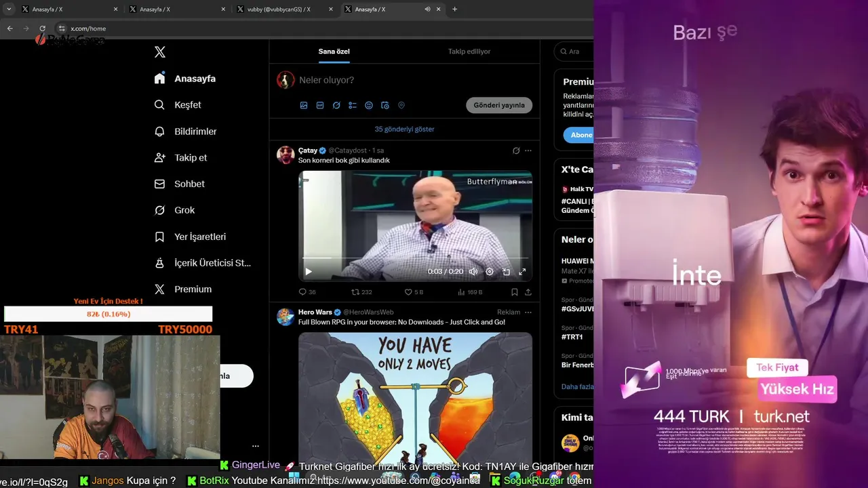Open Hero Wars profile avatar
868x488 pixels.
coord(285,317)
